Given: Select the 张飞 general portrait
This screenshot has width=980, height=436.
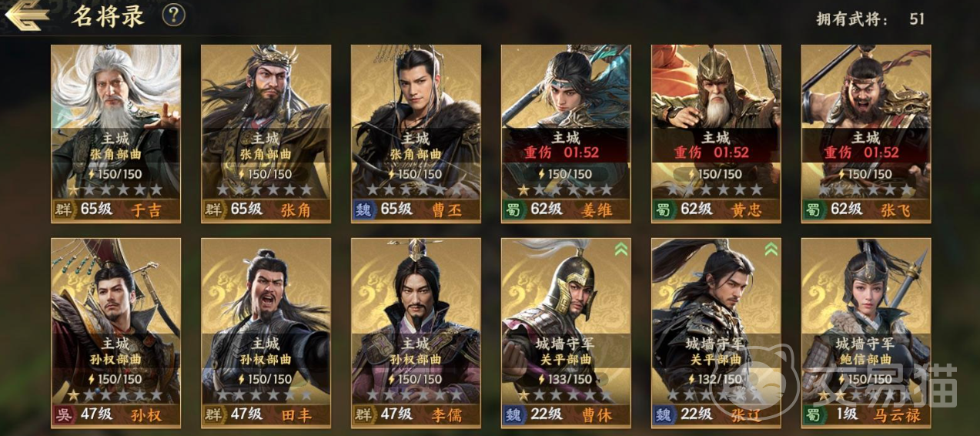Looking at the screenshot, I should coord(866,133).
